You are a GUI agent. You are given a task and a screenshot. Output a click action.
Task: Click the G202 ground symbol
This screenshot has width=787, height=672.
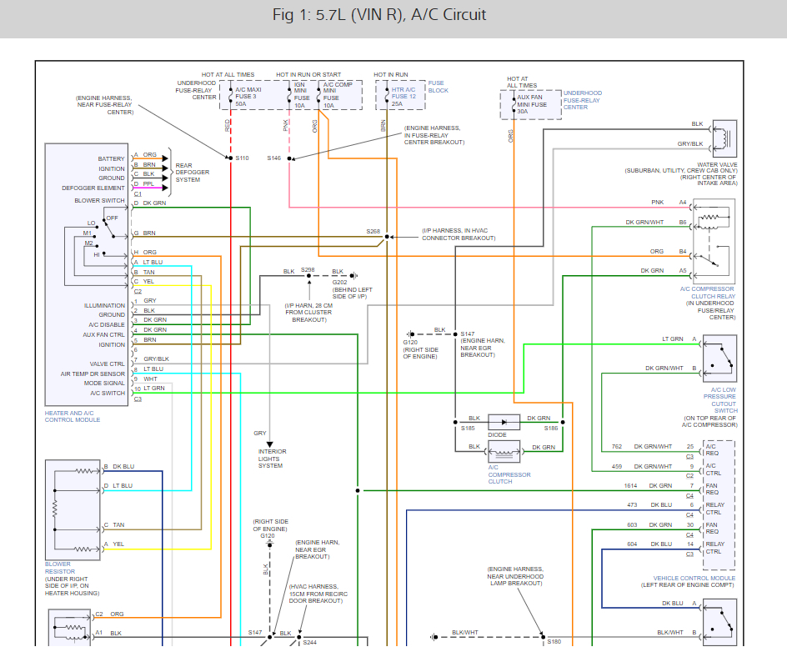point(354,275)
